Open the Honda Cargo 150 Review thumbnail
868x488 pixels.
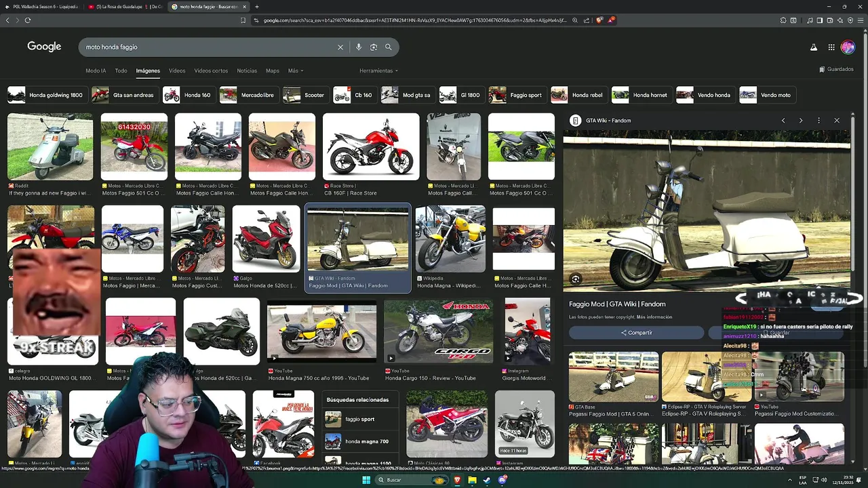coord(439,331)
